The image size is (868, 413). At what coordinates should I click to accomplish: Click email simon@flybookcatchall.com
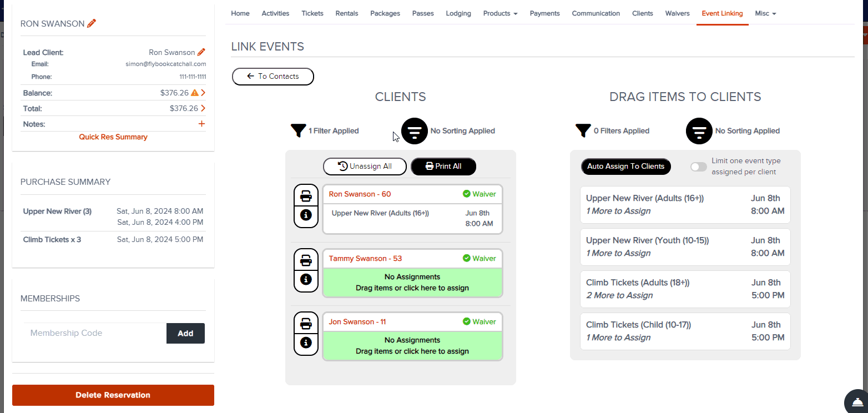coord(166,64)
